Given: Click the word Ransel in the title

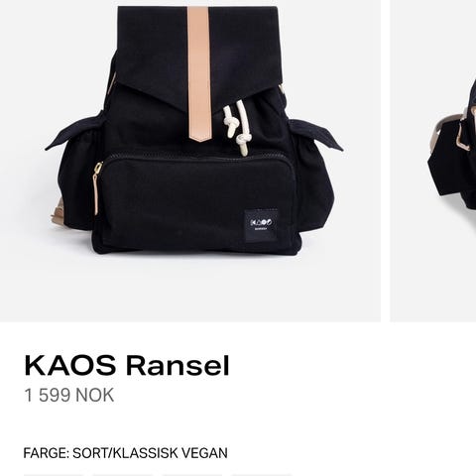Looking at the screenshot, I should pos(178,366).
